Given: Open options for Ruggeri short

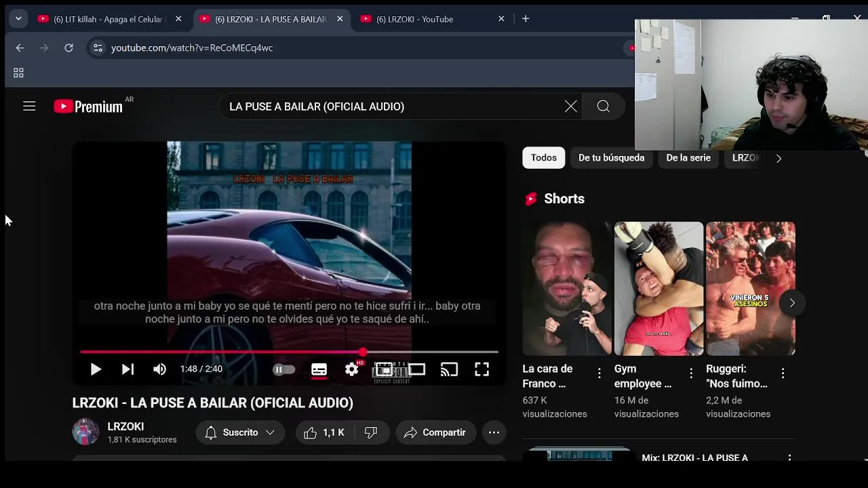Looking at the screenshot, I should click(783, 373).
